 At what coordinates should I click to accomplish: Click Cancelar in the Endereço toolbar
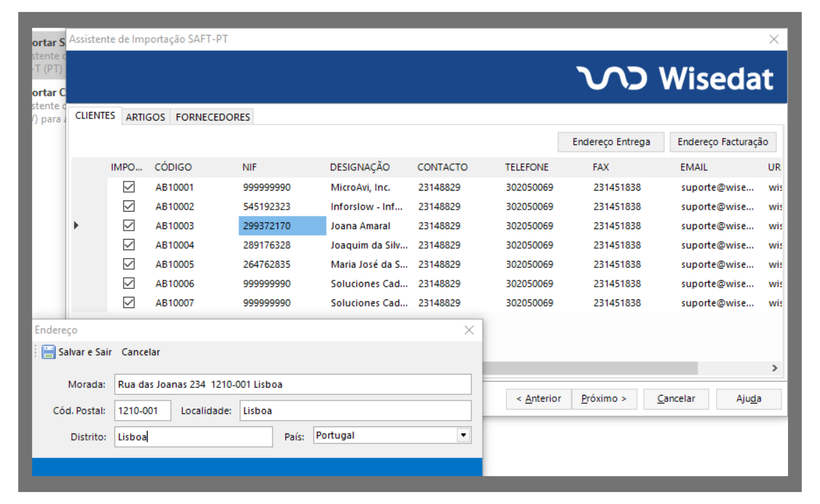coord(140,352)
